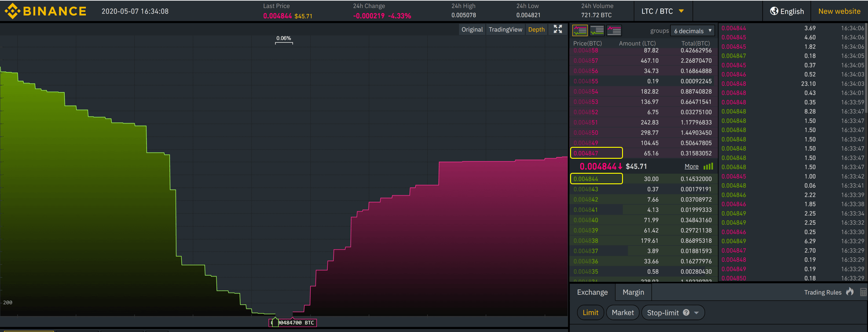This screenshot has height=332, width=868.
Task: Select sell order at price 0.004851
Action: [644, 122]
